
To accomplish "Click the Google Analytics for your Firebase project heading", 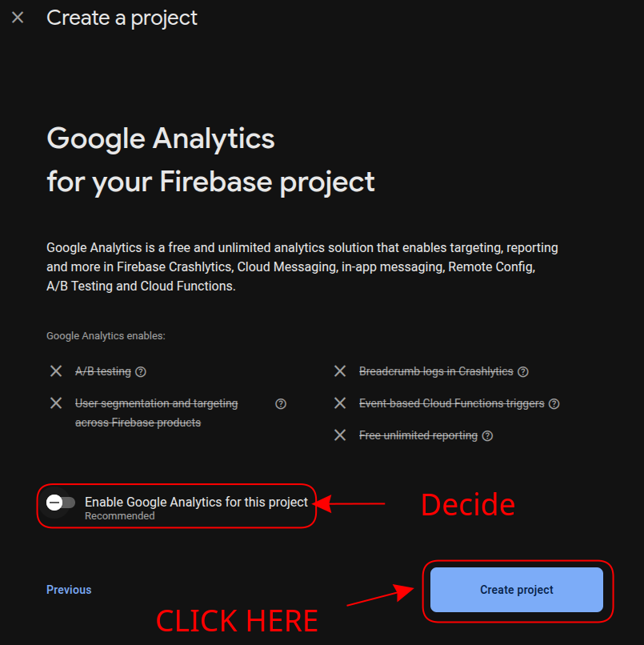I will point(210,160).
